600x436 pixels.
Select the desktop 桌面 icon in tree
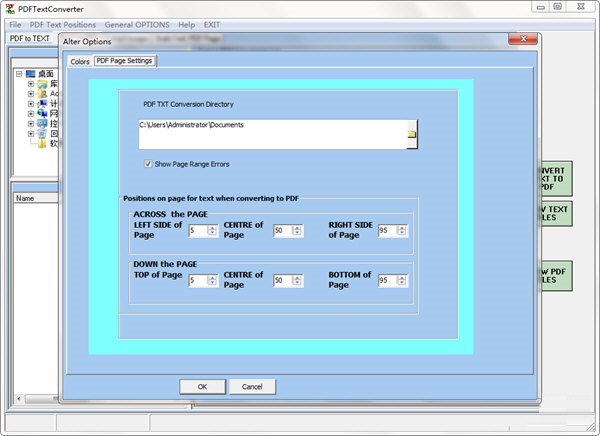pos(31,73)
